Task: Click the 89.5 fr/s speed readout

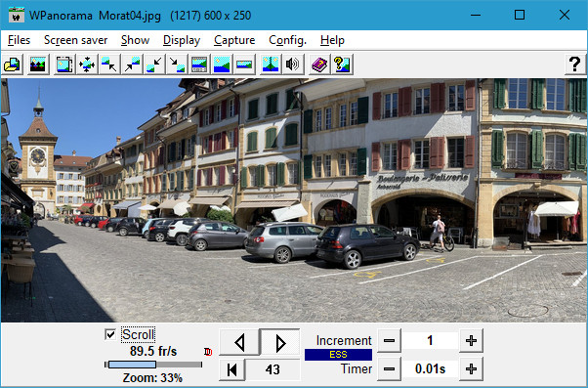Action: click(x=153, y=351)
